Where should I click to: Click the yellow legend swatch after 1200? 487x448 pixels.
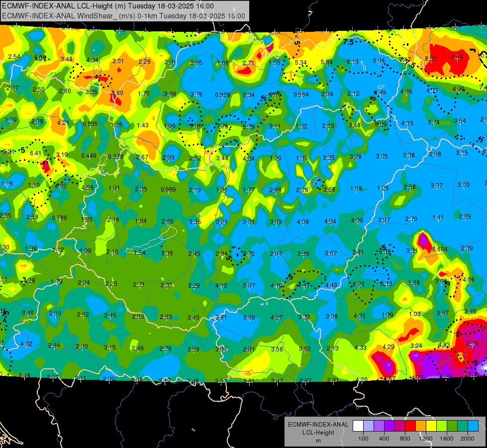pos(431,426)
